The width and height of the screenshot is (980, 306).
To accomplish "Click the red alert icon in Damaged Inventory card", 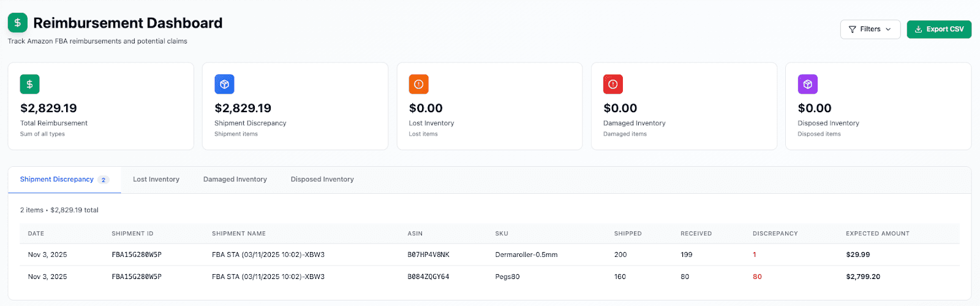I will [x=613, y=84].
